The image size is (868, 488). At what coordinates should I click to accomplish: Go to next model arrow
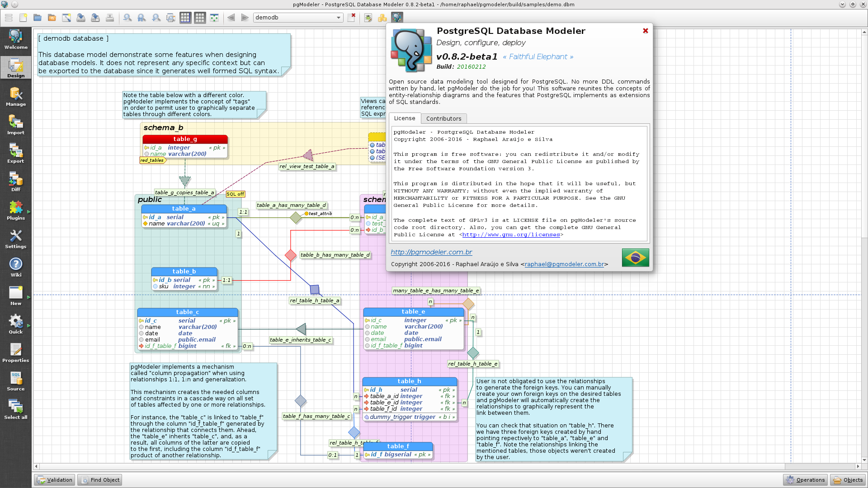[x=245, y=18]
